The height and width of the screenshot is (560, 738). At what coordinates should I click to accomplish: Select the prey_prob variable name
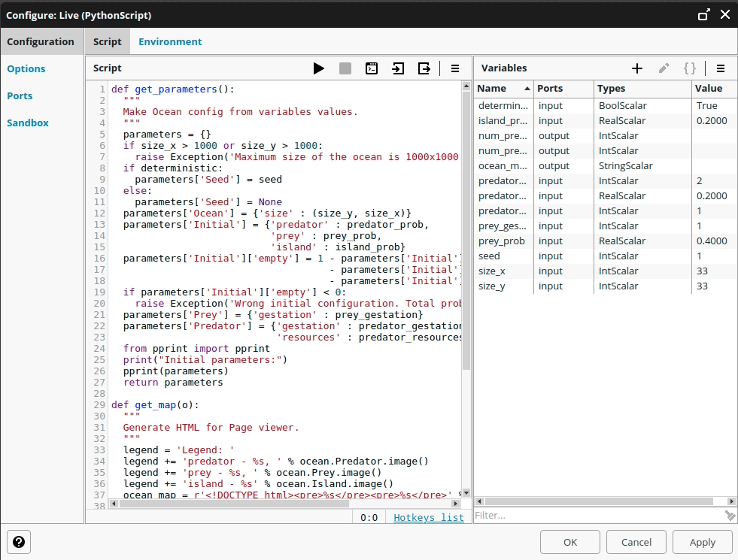pos(501,241)
